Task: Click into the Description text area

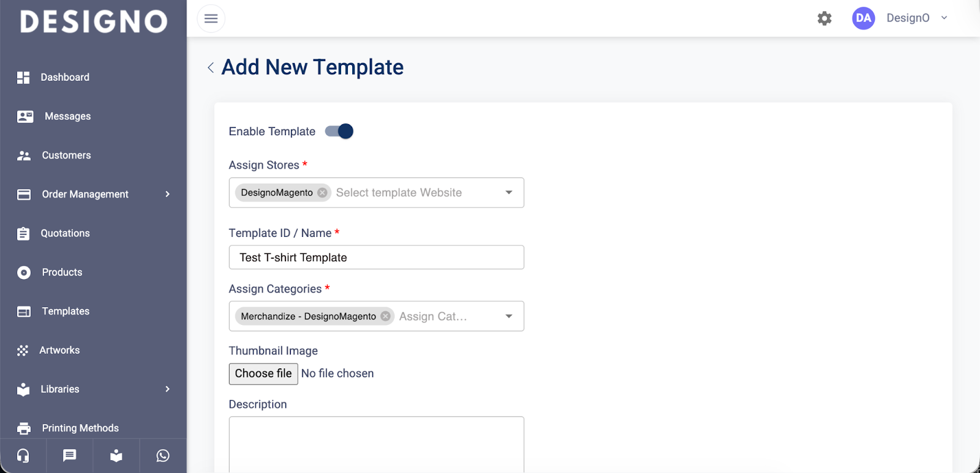Action: [x=376, y=444]
